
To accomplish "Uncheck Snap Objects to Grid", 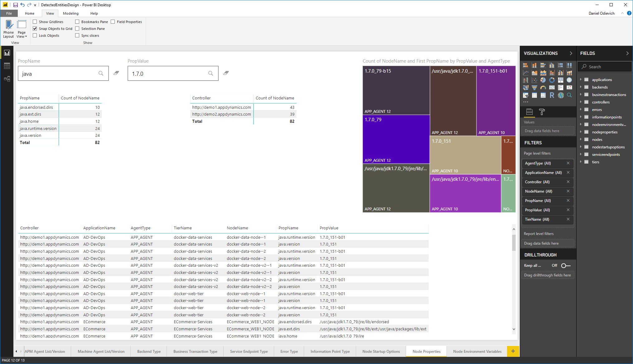I will click(x=35, y=29).
